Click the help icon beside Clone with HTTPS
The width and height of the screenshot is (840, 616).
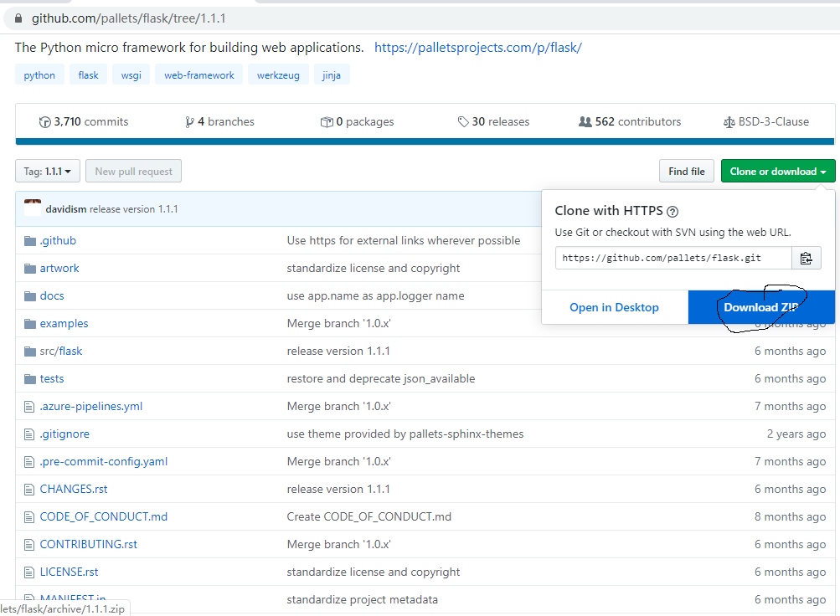point(673,212)
